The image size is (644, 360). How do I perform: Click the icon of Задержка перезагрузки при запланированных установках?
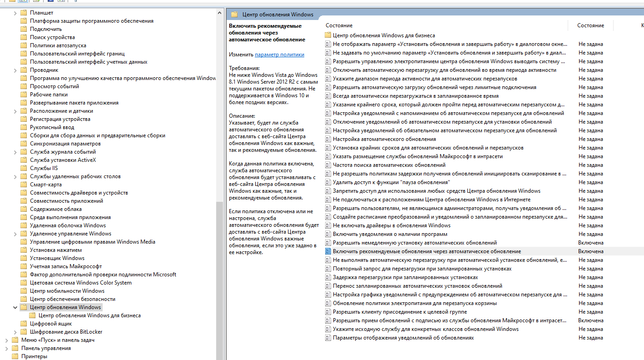click(x=328, y=277)
